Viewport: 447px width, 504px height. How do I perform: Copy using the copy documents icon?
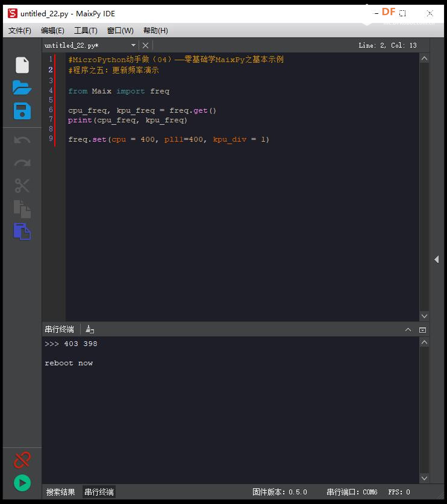point(22,209)
